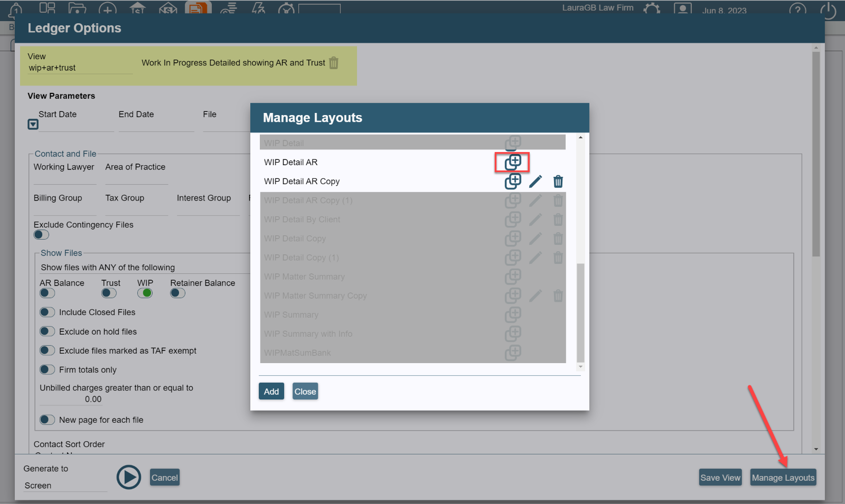Image resolution: width=845 pixels, height=504 pixels.
Task: Edit the WIP Detail AR Copy layout
Action: click(x=536, y=181)
